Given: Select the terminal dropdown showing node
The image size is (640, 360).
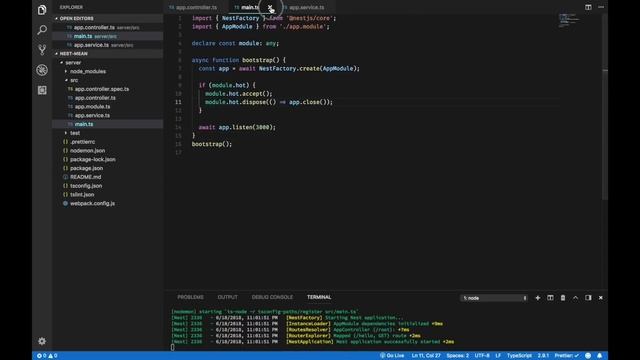Looking at the screenshot, I should [494, 298].
